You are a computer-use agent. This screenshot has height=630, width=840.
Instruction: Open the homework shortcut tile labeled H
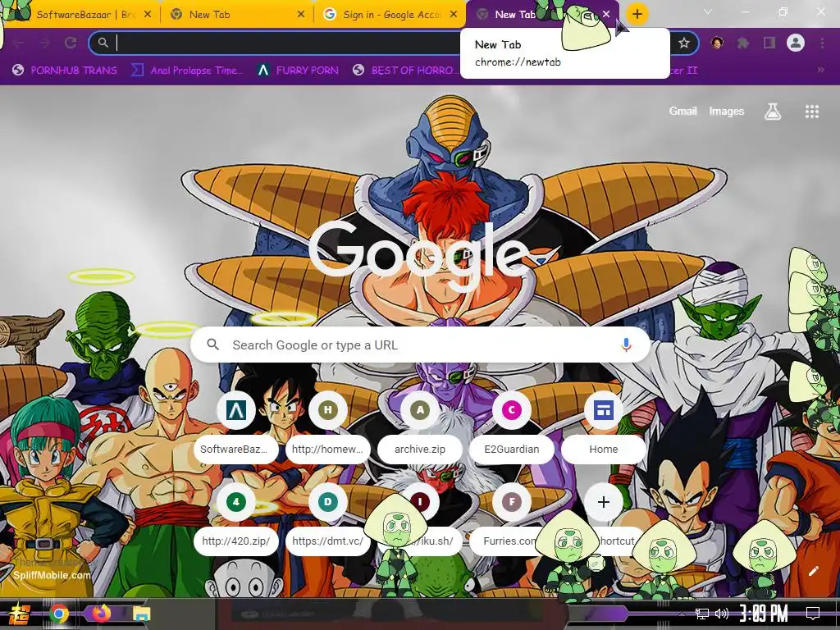328,428
